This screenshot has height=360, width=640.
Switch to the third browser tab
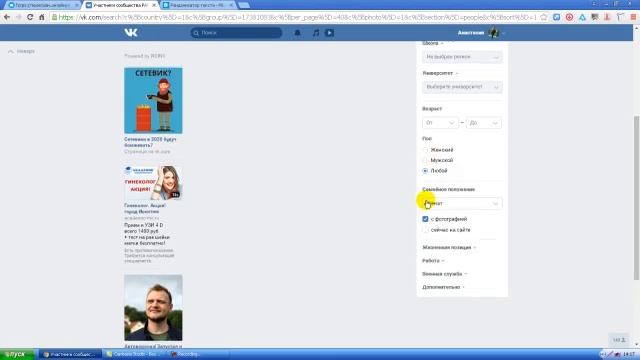[x=198, y=5]
